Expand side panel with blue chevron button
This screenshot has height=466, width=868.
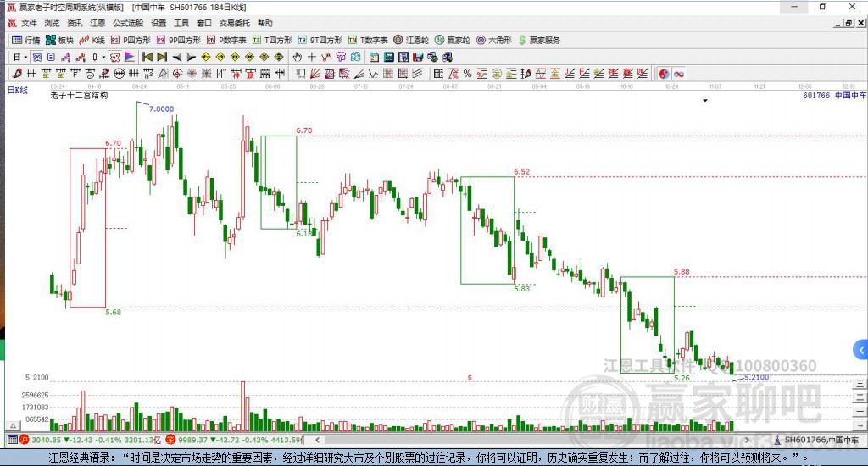pyautogui.click(x=861, y=350)
